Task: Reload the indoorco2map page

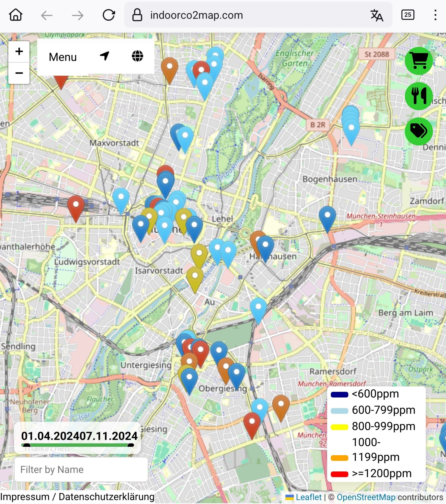Action: pos(109,15)
